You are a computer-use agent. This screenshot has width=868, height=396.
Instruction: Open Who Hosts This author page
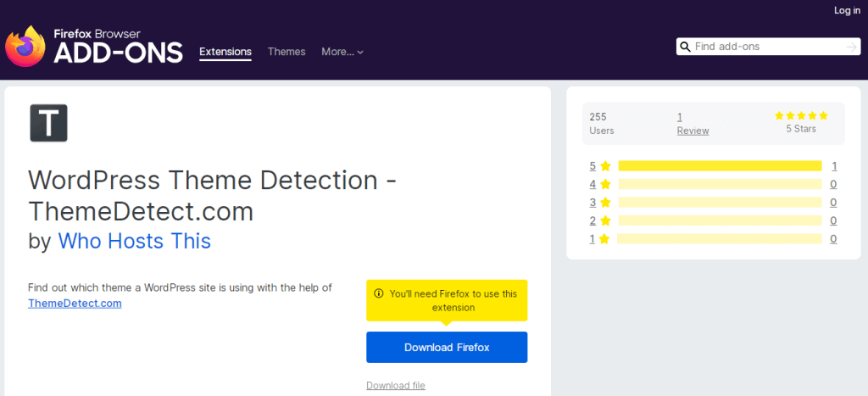[135, 241]
